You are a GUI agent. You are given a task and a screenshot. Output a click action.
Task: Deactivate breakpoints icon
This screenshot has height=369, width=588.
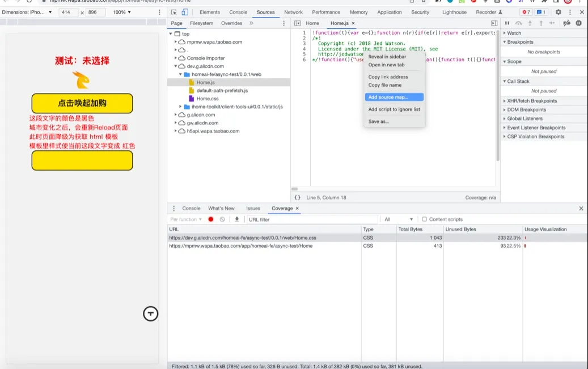coord(566,23)
